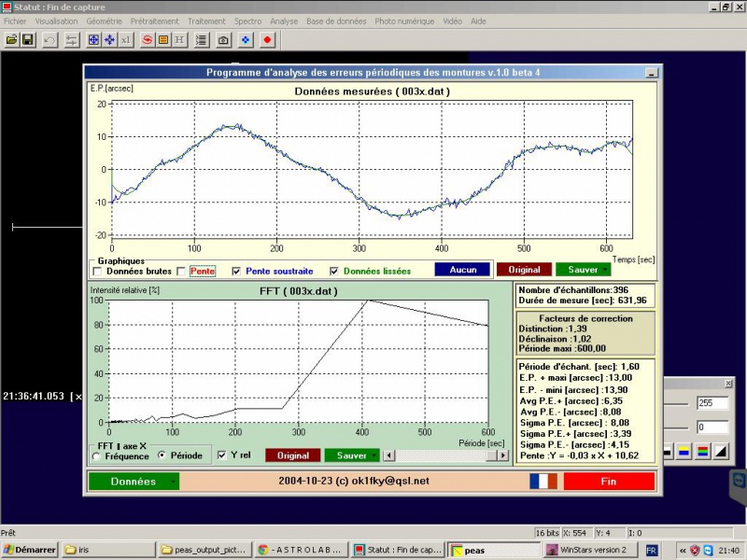The width and height of the screenshot is (747, 560).
Task: Click the save floppy disk icon
Action: coord(28,40)
